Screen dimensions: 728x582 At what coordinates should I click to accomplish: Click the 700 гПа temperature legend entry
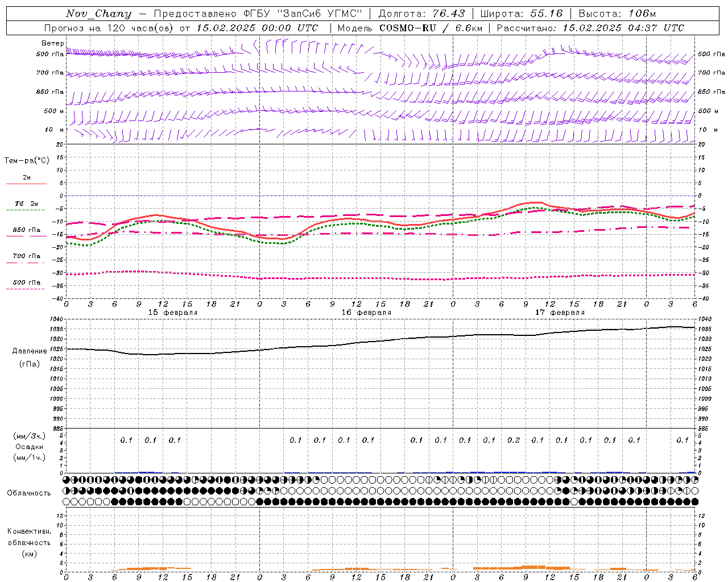(x=27, y=256)
